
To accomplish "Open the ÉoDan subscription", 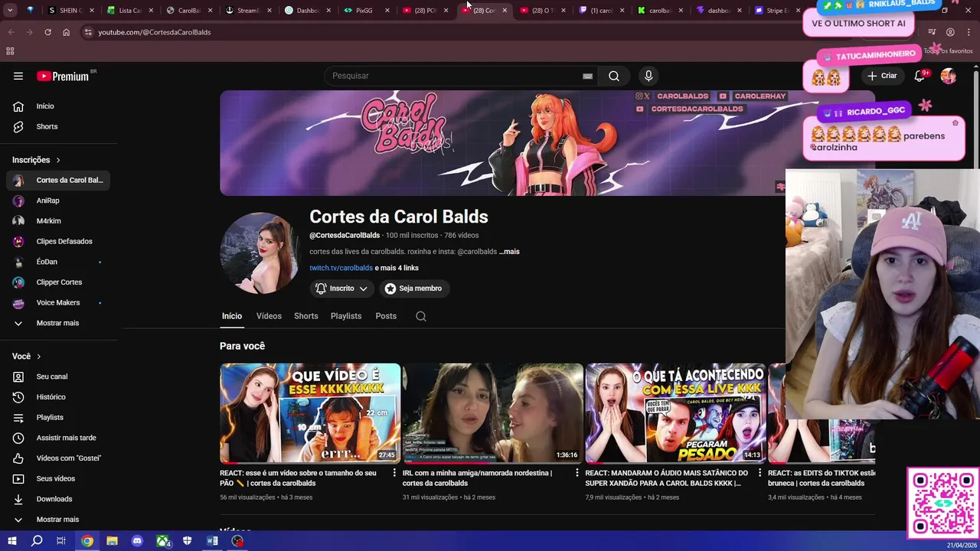I will coord(59,262).
